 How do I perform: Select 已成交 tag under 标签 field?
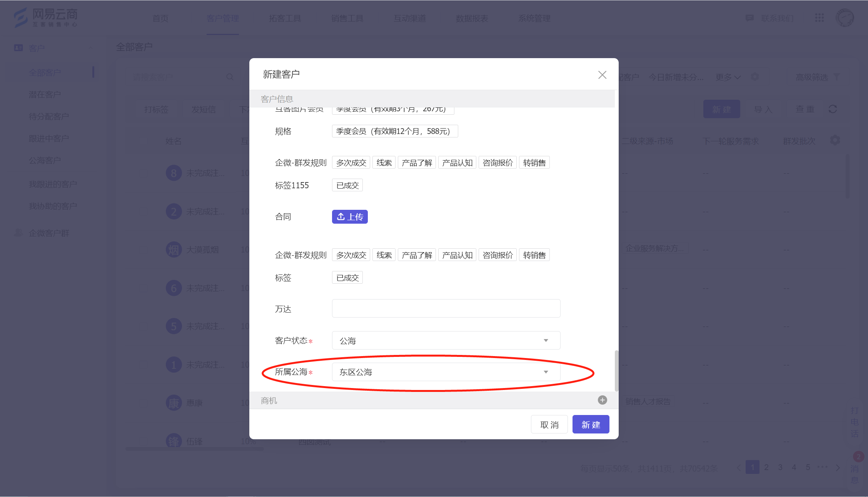(x=347, y=278)
